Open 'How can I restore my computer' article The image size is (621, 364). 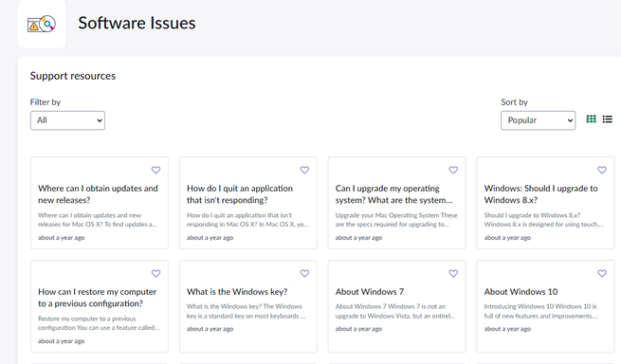point(97,298)
